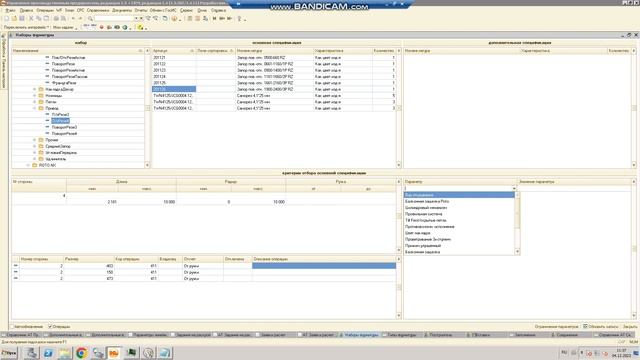Click the Print toolbar icon
Viewport: 640px width, 360px height.
pyautogui.click(x=56, y=18)
